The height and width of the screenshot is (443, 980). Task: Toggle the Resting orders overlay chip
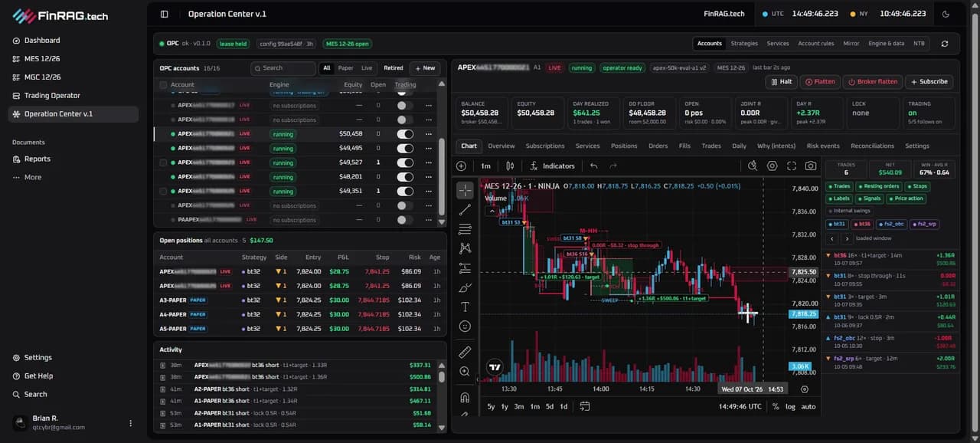(x=878, y=186)
